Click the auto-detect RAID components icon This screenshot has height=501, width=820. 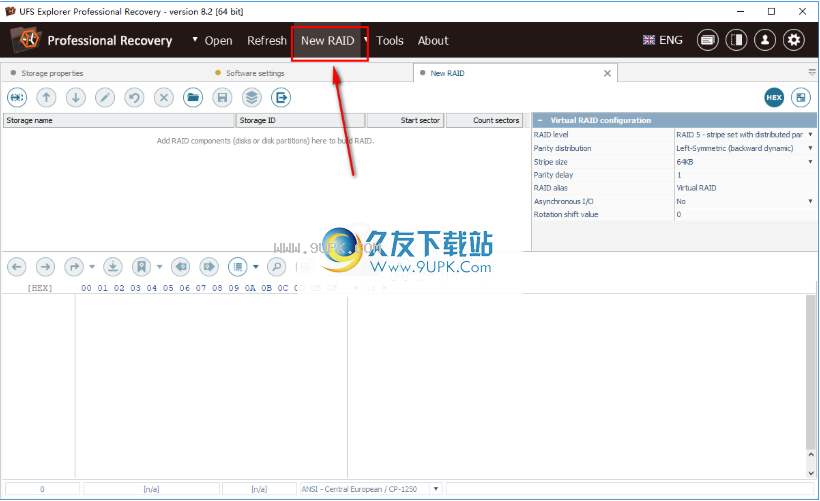(17, 97)
